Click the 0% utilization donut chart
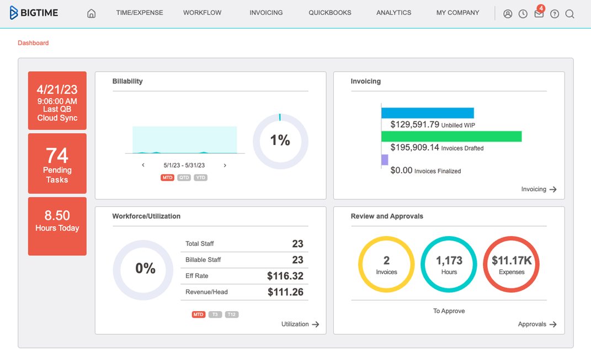This screenshot has width=591, height=364. click(x=143, y=270)
